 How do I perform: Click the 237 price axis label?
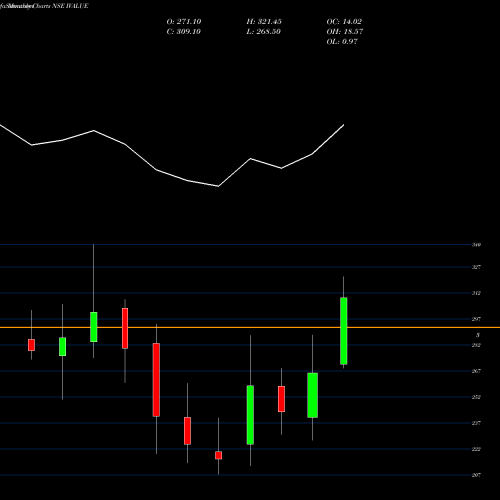click(x=476, y=423)
